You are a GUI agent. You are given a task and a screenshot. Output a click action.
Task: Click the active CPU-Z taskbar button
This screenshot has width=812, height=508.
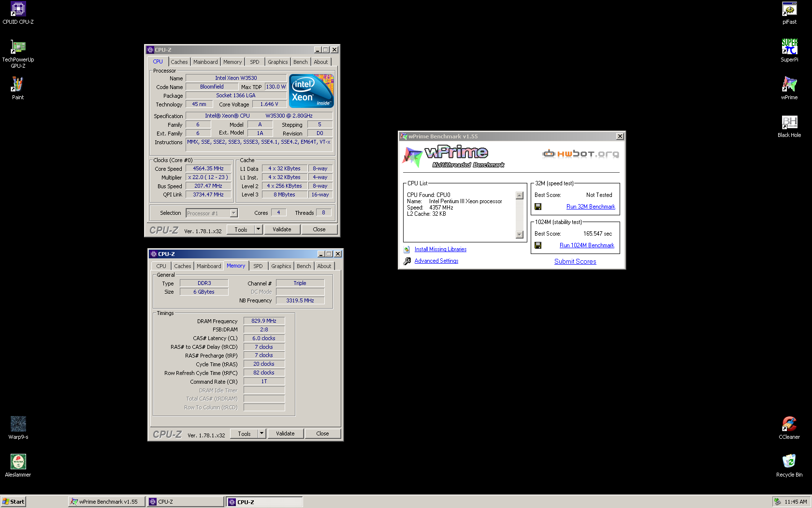point(264,502)
